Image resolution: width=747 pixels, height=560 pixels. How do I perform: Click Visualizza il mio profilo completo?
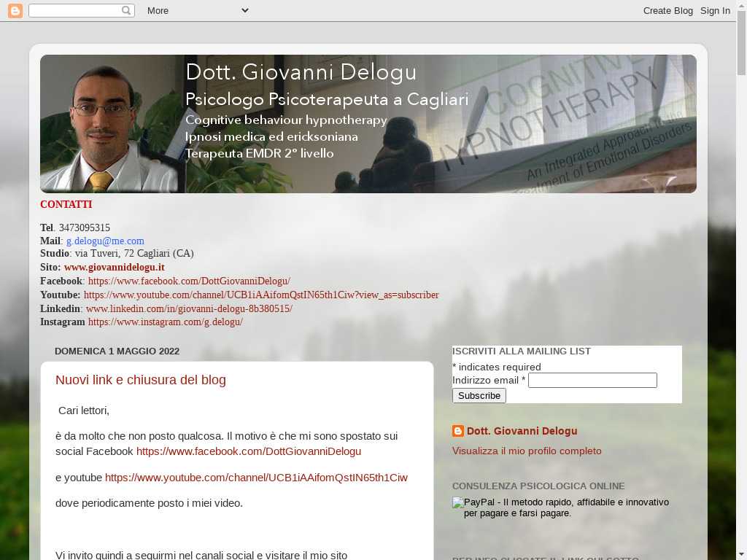click(x=527, y=451)
